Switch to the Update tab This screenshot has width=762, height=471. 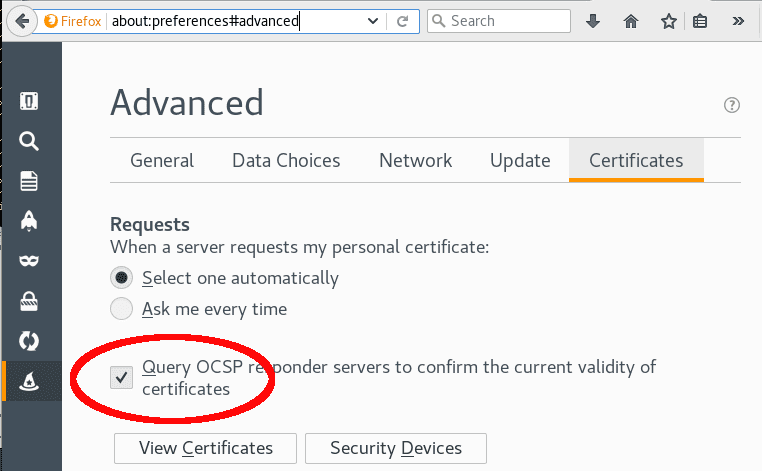(x=520, y=160)
